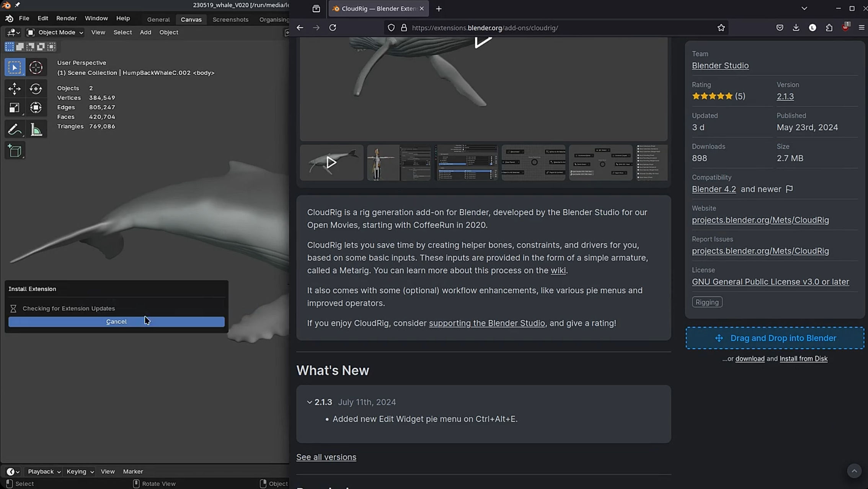This screenshot has height=489, width=868.
Task: Click the scroll-to-top arrow button
Action: [854, 471]
